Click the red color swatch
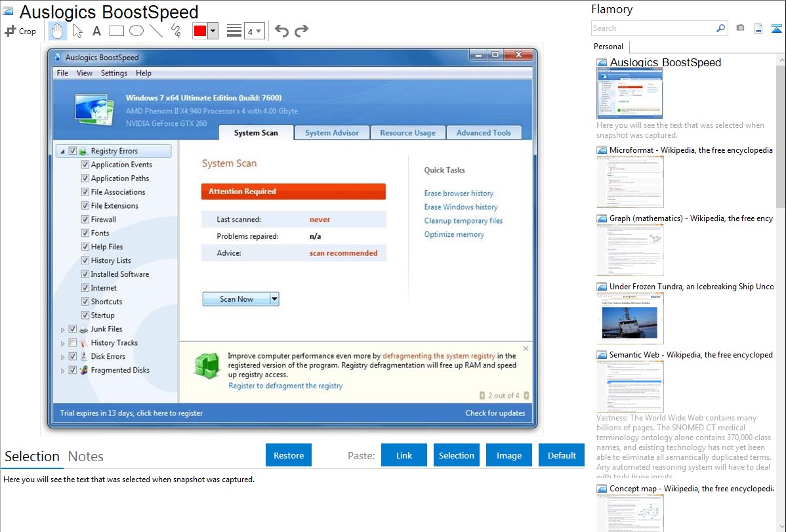This screenshot has width=786, height=532. click(200, 31)
